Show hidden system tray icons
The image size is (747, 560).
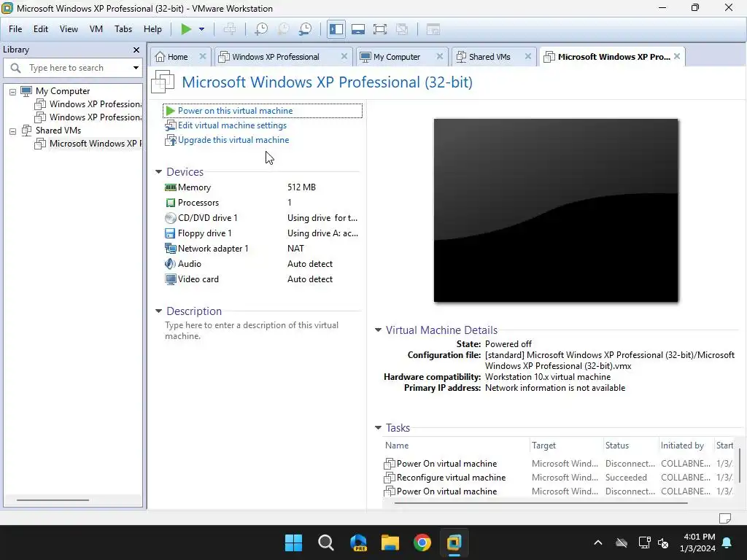click(x=598, y=542)
